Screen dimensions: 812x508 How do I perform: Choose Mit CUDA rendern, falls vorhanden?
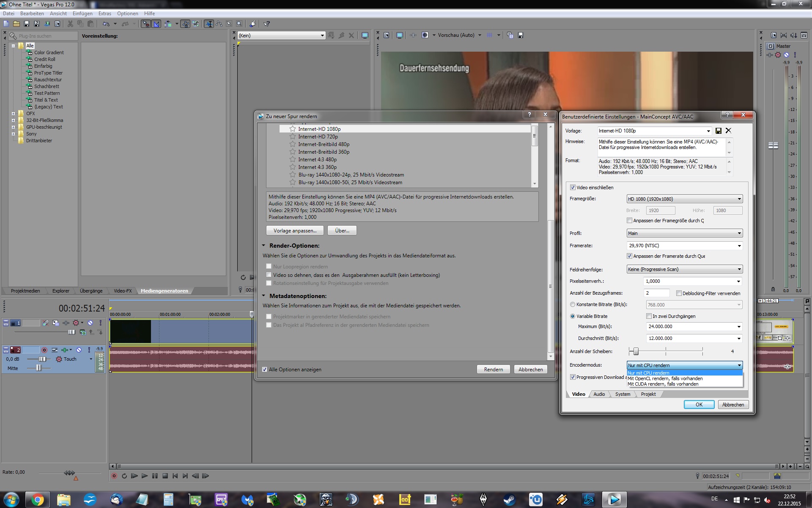click(x=663, y=384)
